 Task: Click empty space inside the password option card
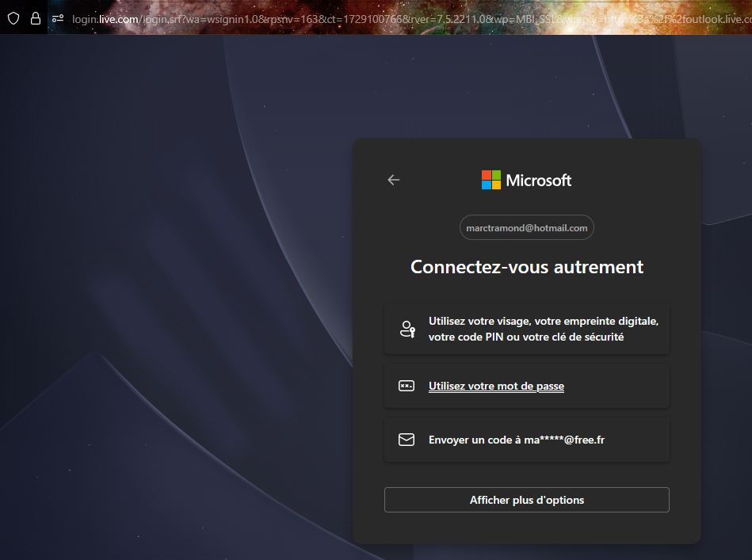tap(619, 386)
